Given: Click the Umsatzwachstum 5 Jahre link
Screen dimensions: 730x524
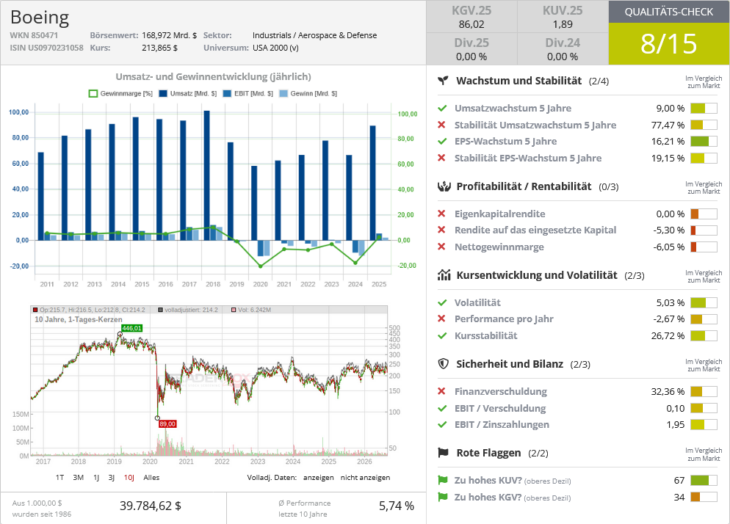Looking at the screenshot, I should tap(513, 108).
